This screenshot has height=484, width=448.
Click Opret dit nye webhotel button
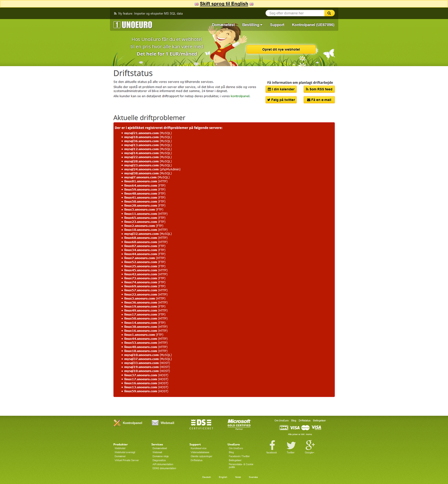pos(281,49)
